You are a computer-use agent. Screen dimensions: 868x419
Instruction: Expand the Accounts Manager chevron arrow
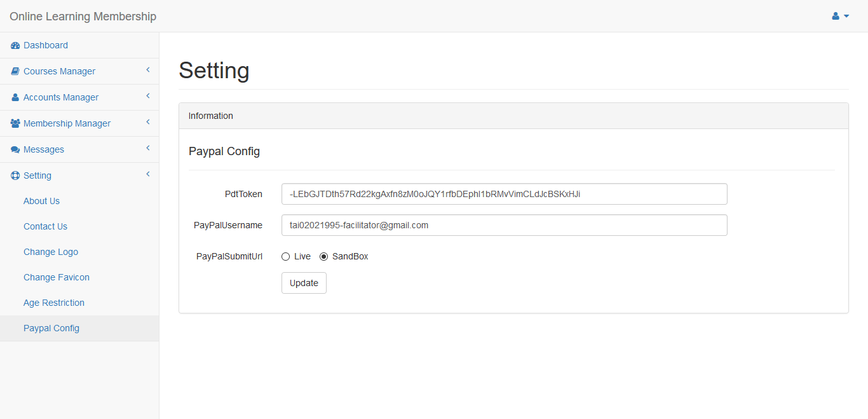148,96
